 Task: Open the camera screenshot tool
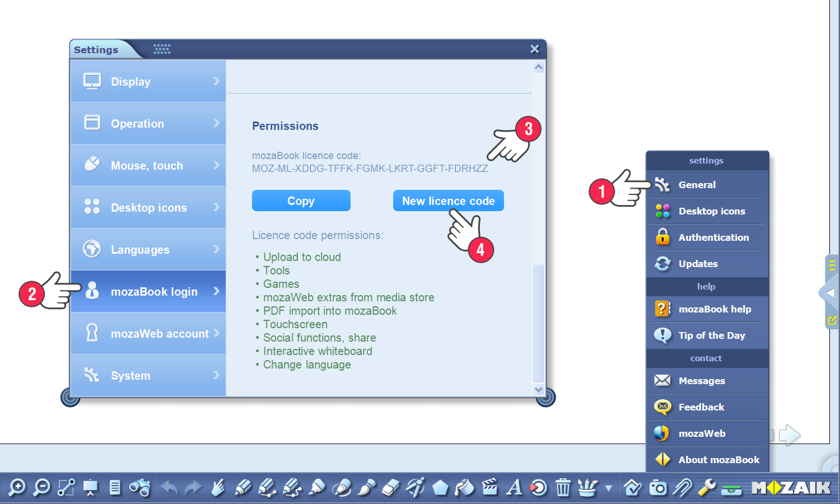pos(658,488)
